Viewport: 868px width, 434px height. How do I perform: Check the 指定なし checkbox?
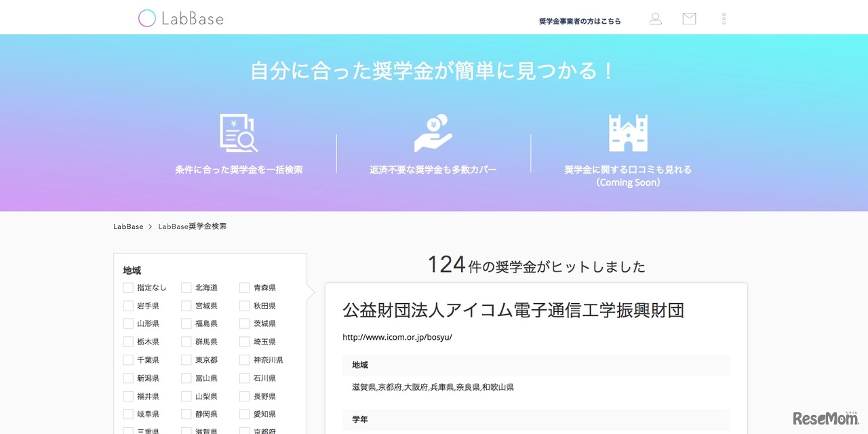click(x=128, y=288)
